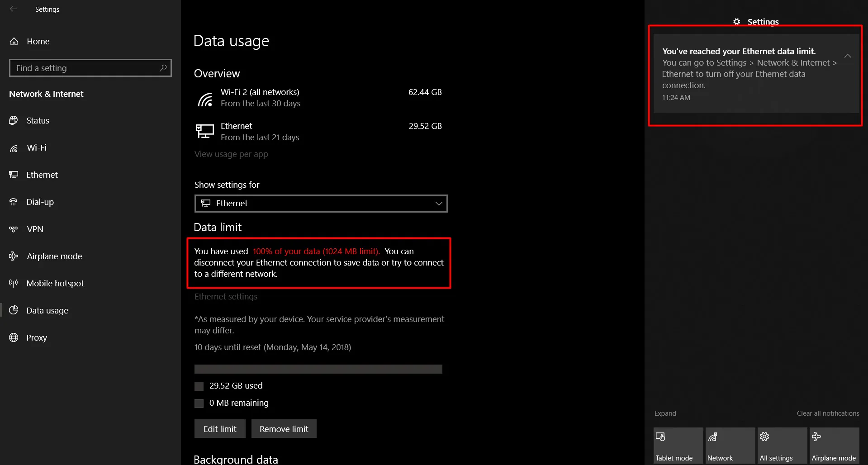Click the Wi-Fi 2 62.44 GB value
868x465 pixels.
coord(425,92)
